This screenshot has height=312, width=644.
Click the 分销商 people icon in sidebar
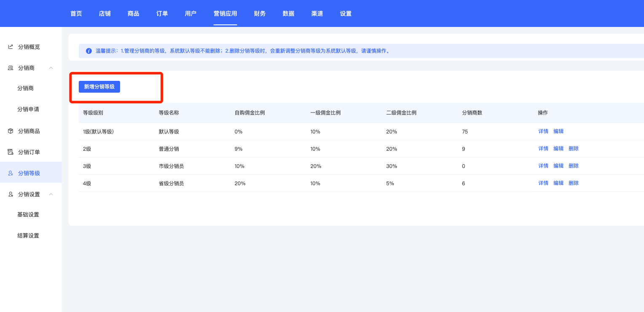(x=11, y=68)
